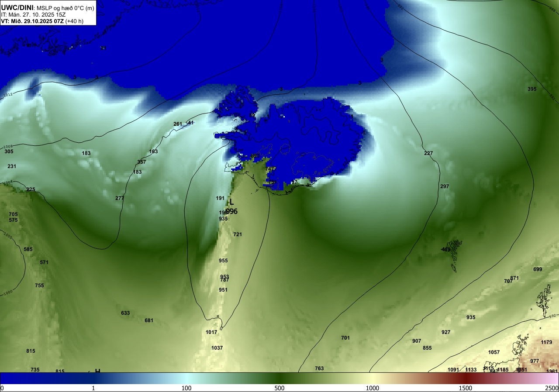Click the 2500 label on the colour scale
The image size is (559, 392).
point(552,388)
